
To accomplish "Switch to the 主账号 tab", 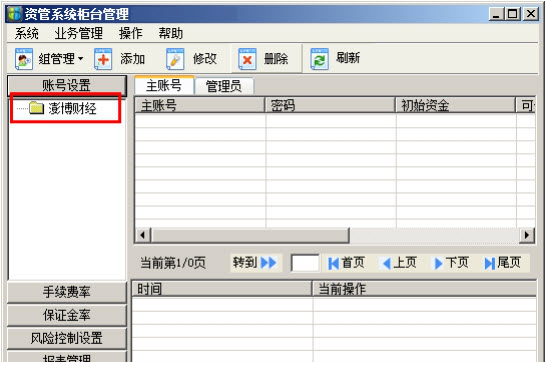I will point(164,85).
